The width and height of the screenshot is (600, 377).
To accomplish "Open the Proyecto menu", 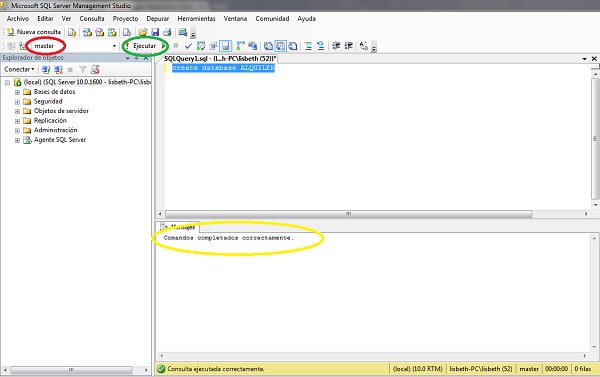I will pos(125,18).
